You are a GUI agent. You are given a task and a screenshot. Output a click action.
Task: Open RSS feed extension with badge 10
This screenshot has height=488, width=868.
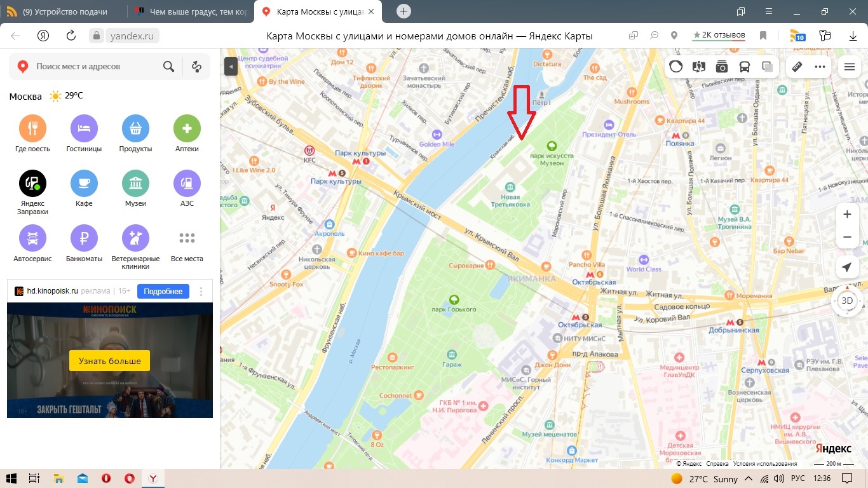pos(797,36)
